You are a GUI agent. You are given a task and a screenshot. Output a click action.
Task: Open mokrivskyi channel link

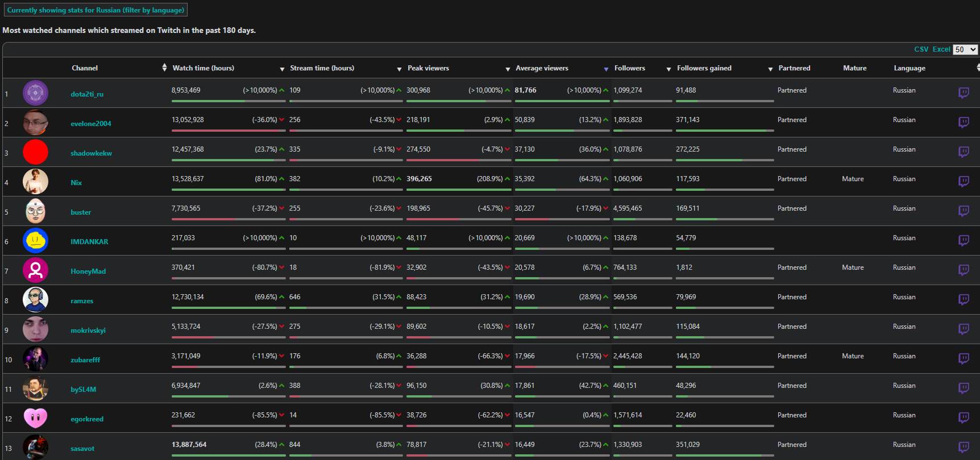88,331
